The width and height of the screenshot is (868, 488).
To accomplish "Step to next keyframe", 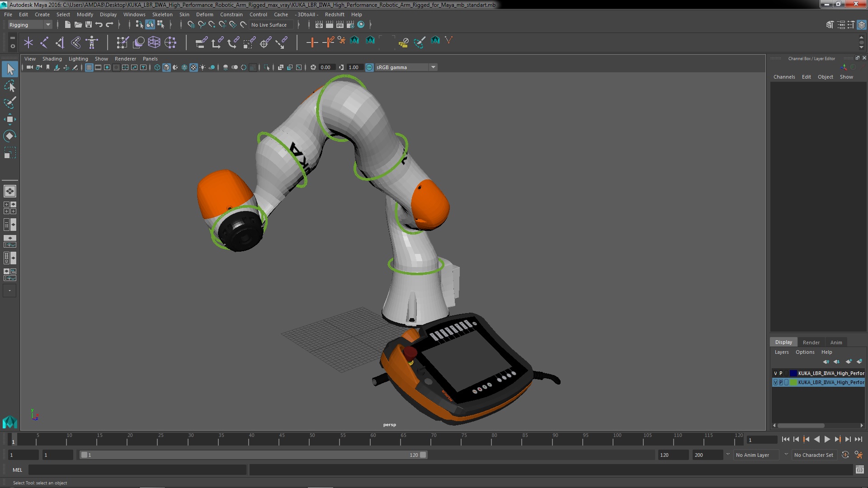I will [x=837, y=439].
